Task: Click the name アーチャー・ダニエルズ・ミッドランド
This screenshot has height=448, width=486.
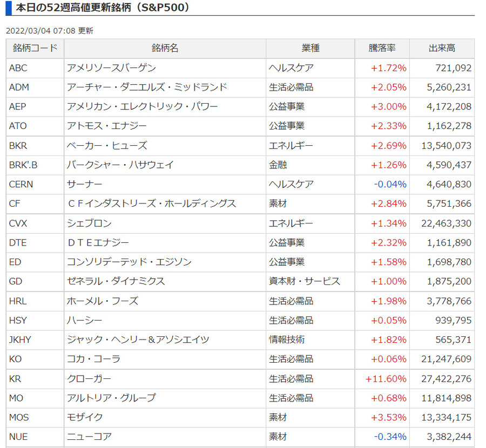Action: point(147,87)
